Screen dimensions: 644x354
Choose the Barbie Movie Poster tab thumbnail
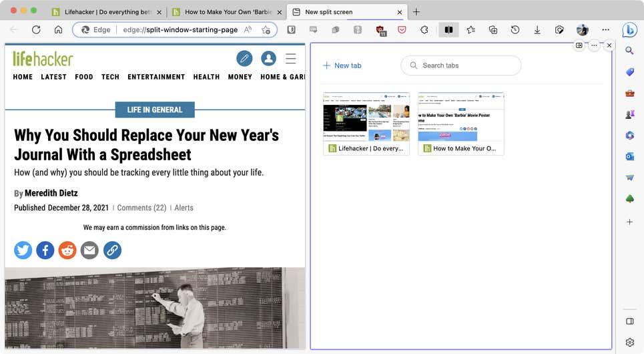point(461,124)
